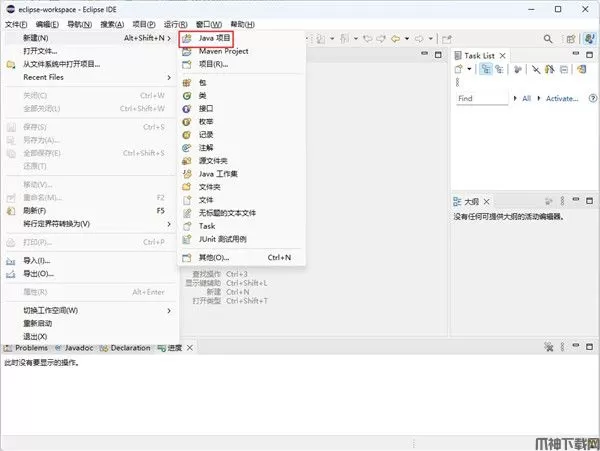Expand the 新建(N) submenu arrow
Image resolution: width=600 pixels, height=451 pixels.
(x=169, y=38)
